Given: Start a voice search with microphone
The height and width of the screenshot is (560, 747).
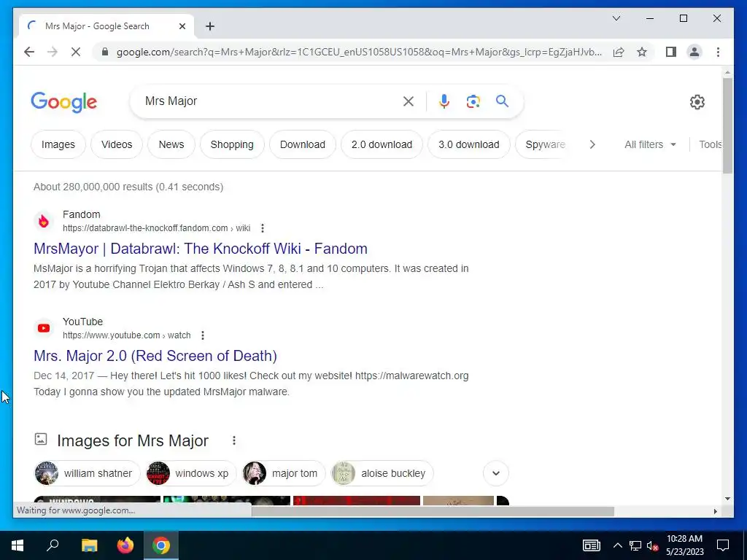Looking at the screenshot, I should point(444,101).
